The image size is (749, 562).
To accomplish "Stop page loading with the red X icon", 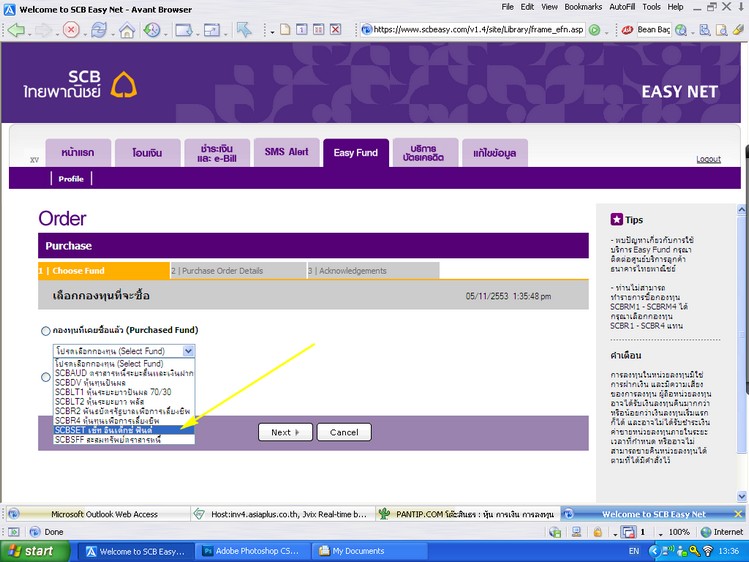I will (x=71, y=30).
